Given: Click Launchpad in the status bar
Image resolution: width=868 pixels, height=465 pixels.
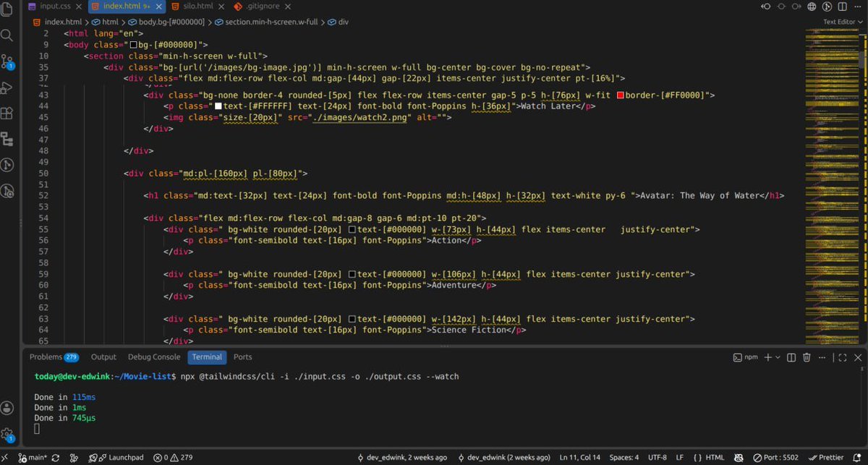Looking at the screenshot, I should coord(116,458).
